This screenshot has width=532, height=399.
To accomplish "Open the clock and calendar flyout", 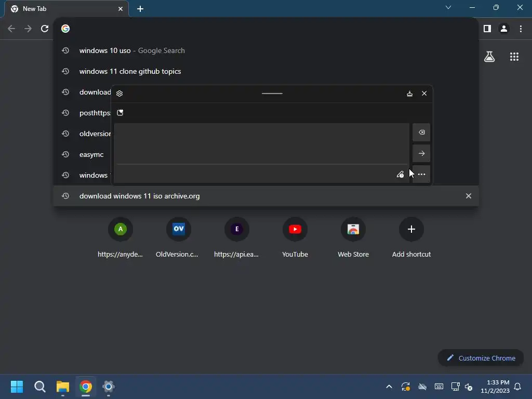I will tap(495, 387).
